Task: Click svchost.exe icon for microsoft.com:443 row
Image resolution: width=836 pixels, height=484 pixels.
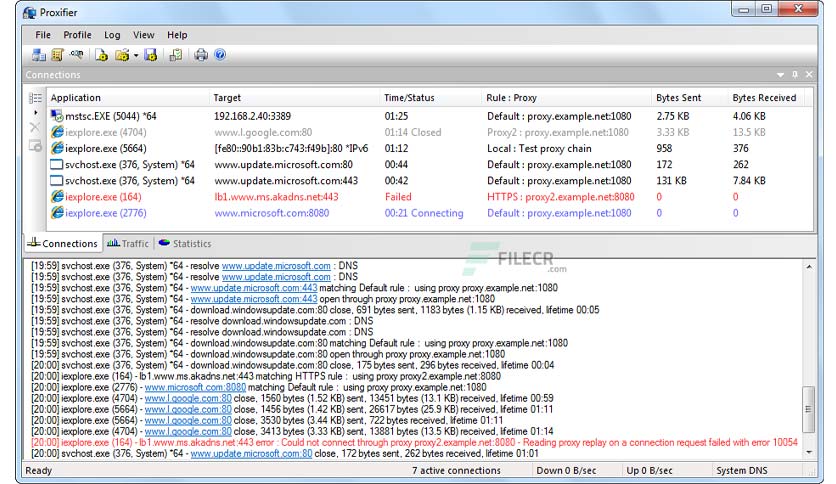Action: pyautogui.click(x=57, y=180)
